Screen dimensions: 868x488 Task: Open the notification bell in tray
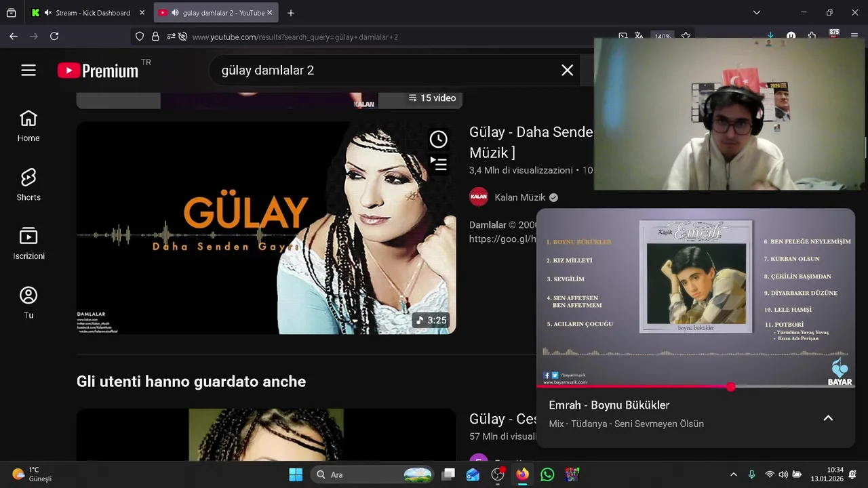pos(853,474)
